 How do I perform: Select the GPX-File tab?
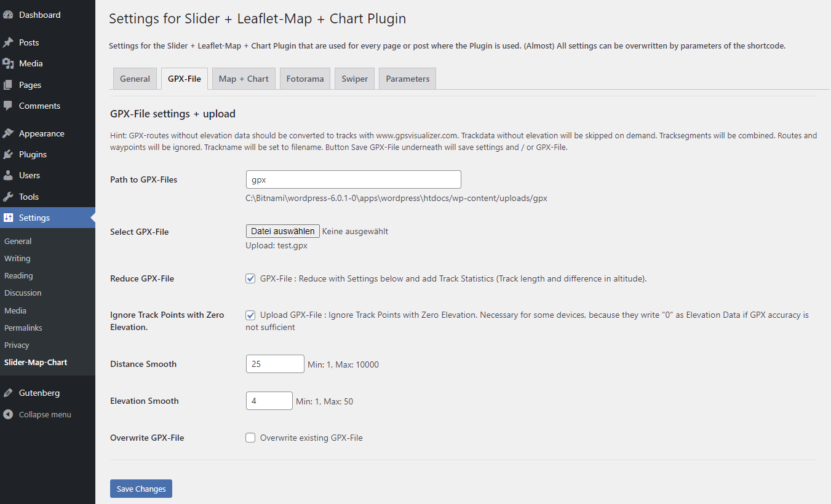point(185,79)
